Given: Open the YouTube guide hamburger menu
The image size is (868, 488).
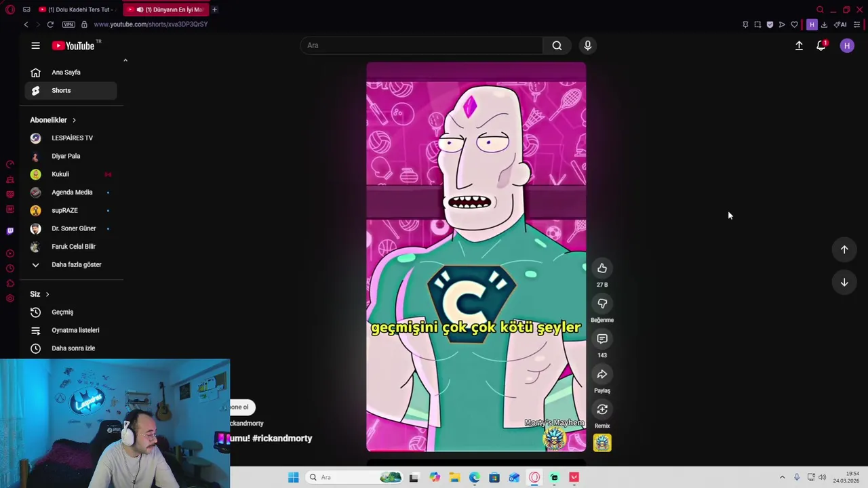Looking at the screenshot, I should pos(35,45).
